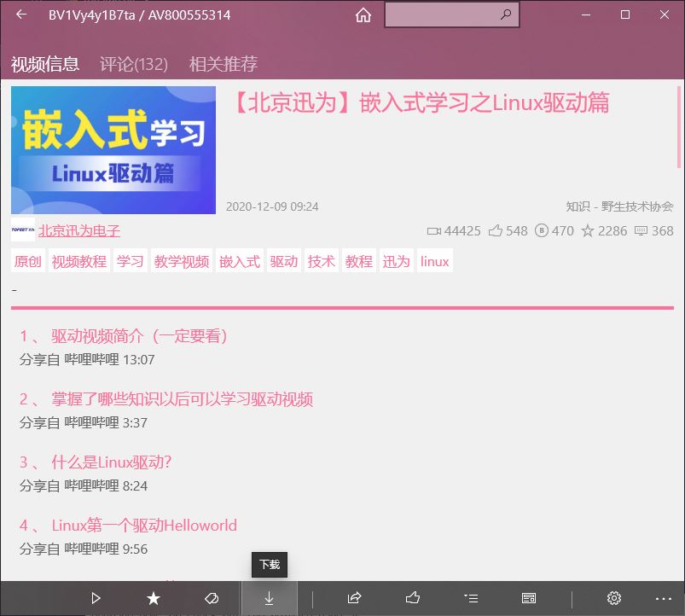Open episode 2 掌握了哪些知识

pos(166,399)
